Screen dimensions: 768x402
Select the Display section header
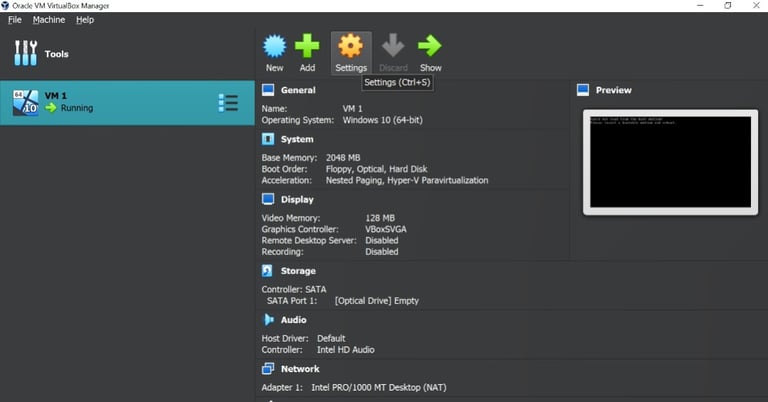[x=297, y=200]
